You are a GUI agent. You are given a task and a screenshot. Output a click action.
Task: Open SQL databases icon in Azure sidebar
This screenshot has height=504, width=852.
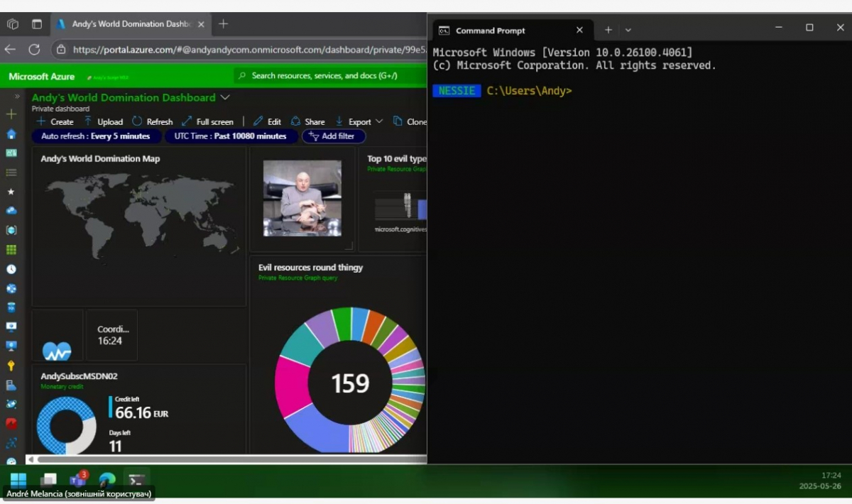tap(11, 307)
